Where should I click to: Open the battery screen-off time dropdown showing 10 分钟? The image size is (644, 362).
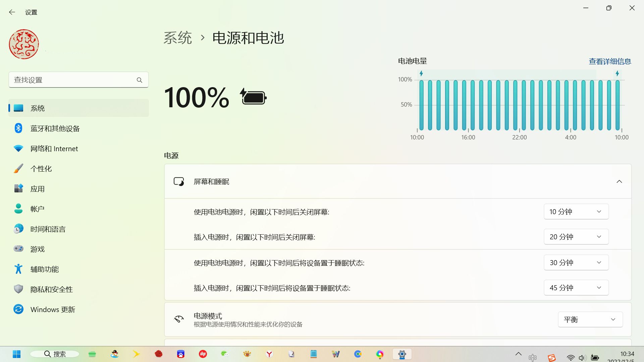coord(576,212)
